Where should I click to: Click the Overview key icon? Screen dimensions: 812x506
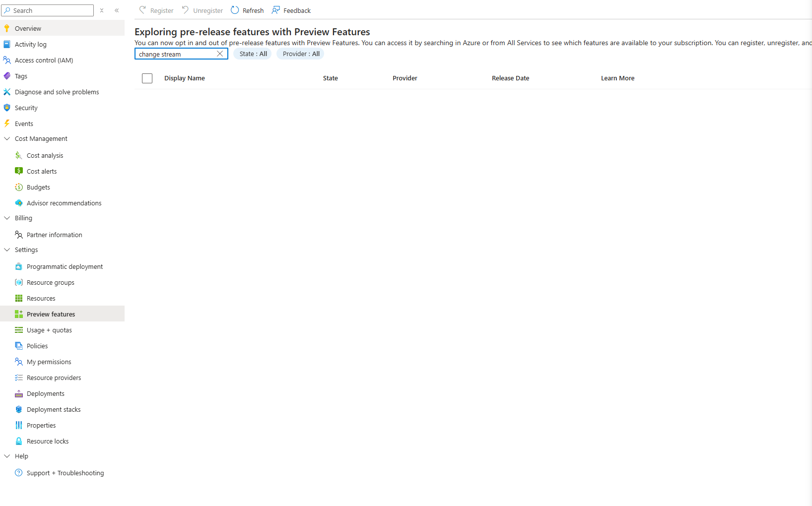point(7,28)
